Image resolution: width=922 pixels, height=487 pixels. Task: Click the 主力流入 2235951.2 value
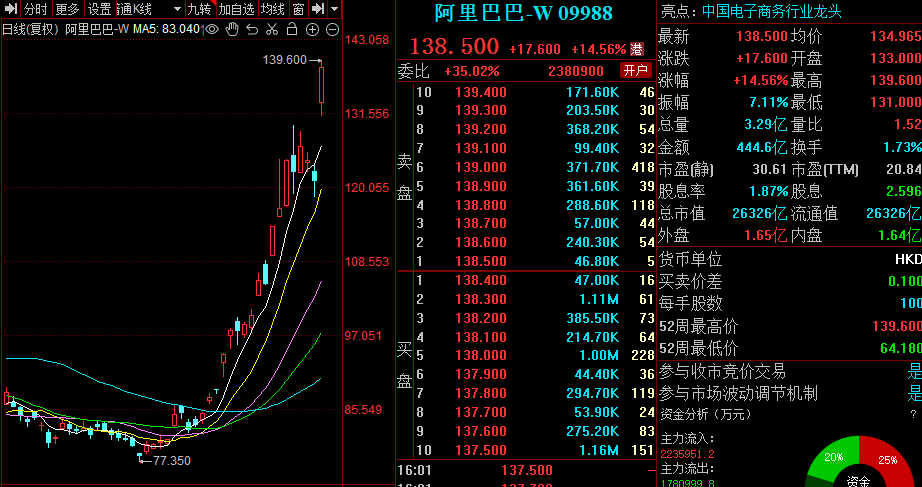pos(687,454)
